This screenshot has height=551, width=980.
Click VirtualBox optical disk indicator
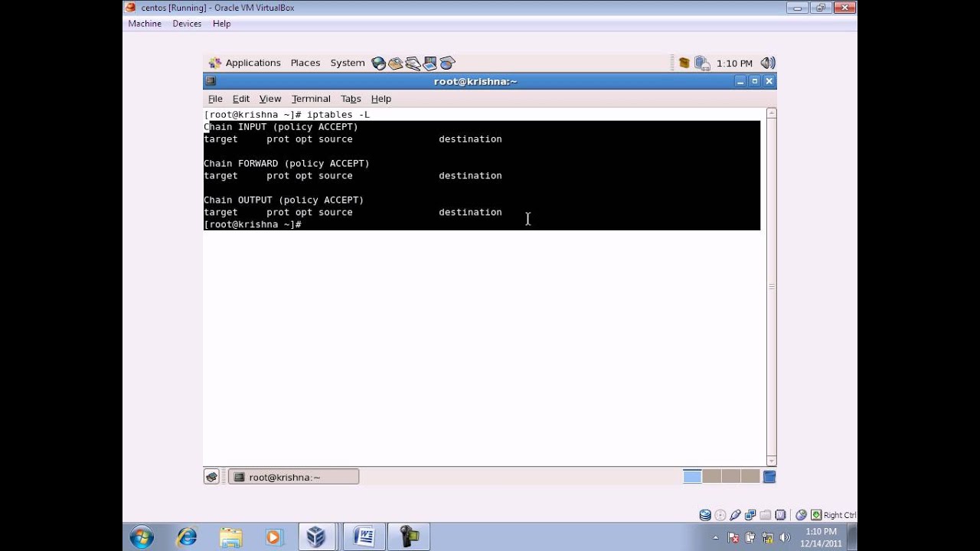(x=720, y=515)
